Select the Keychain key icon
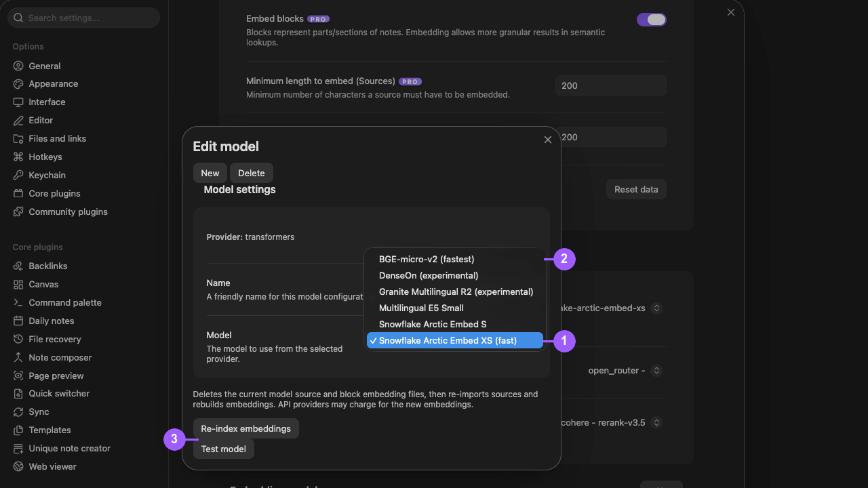The width and height of the screenshot is (868, 488). pyautogui.click(x=18, y=176)
